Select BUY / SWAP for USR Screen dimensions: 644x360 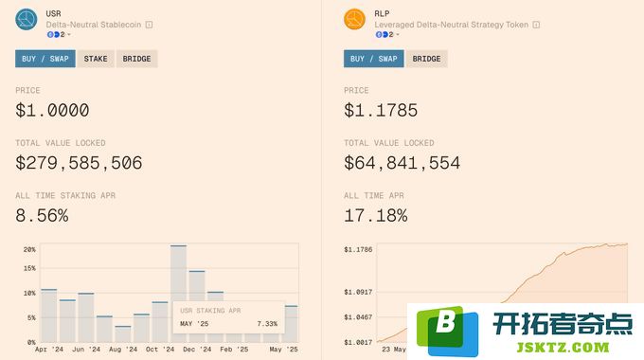click(x=45, y=59)
